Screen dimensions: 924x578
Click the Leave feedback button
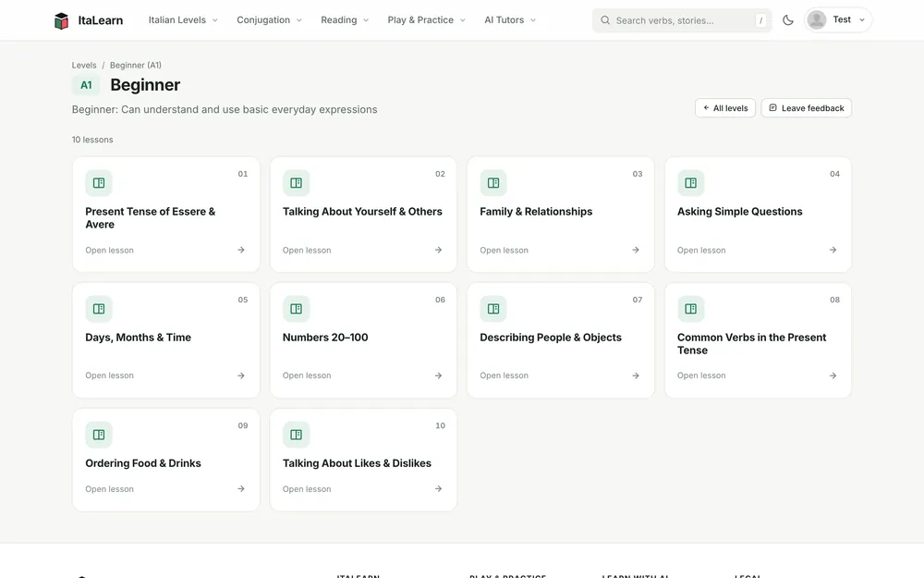click(x=806, y=108)
